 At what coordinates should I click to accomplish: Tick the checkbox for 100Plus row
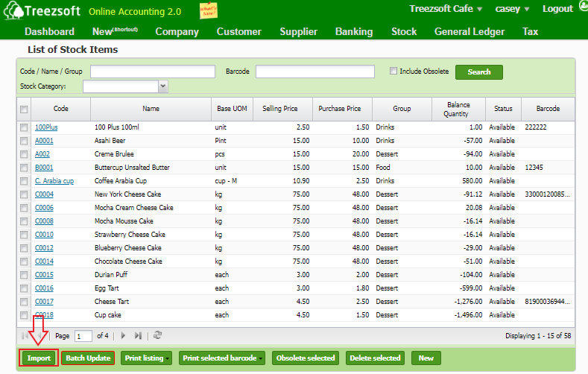tap(24, 127)
